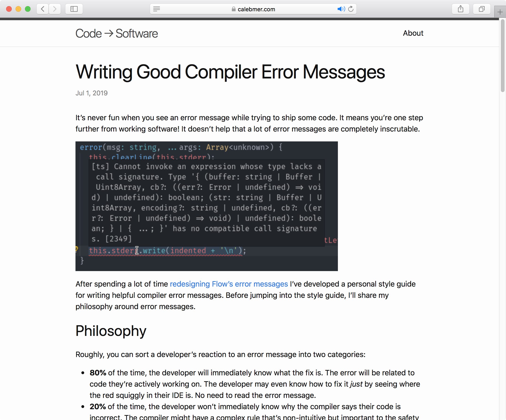Reload the calebmer.com page
506x420 pixels.
[x=351, y=9]
